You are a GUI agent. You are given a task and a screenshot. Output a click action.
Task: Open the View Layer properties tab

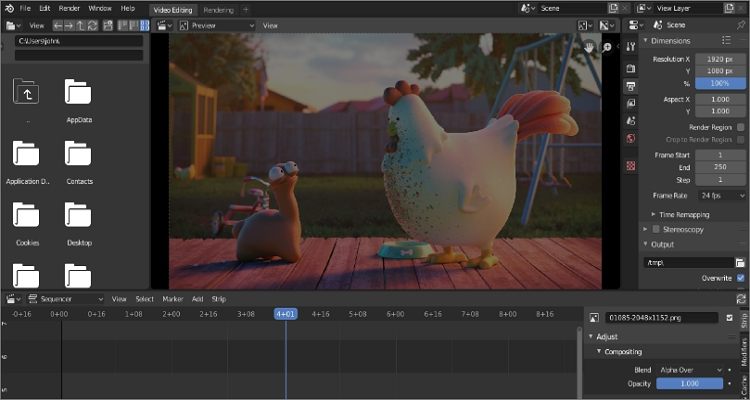point(631,103)
